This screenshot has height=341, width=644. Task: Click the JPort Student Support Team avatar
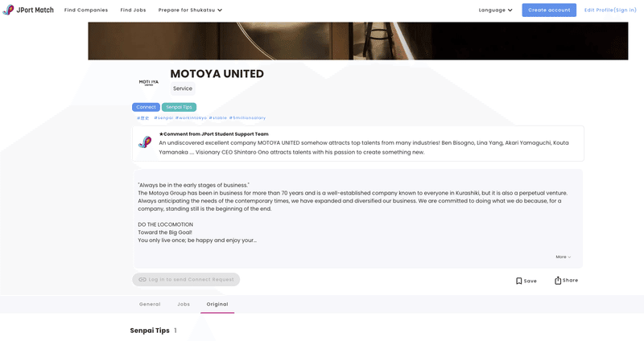click(145, 142)
